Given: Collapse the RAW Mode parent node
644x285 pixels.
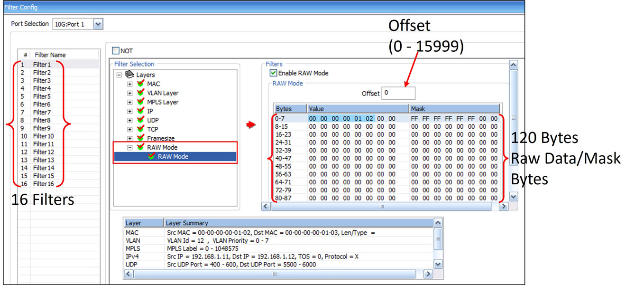Looking at the screenshot, I should (x=130, y=147).
